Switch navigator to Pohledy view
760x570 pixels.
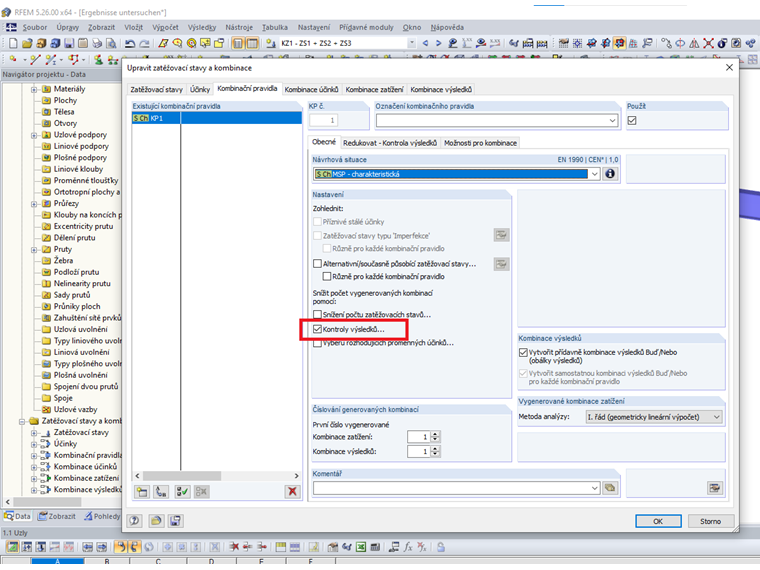[x=102, y=516]
